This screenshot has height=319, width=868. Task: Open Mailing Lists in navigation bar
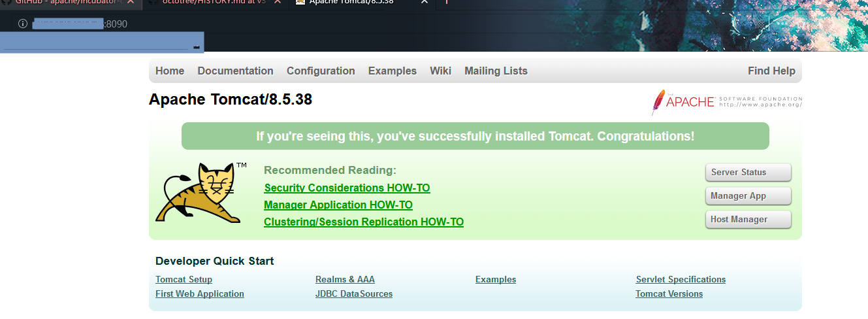click(496, 71)
